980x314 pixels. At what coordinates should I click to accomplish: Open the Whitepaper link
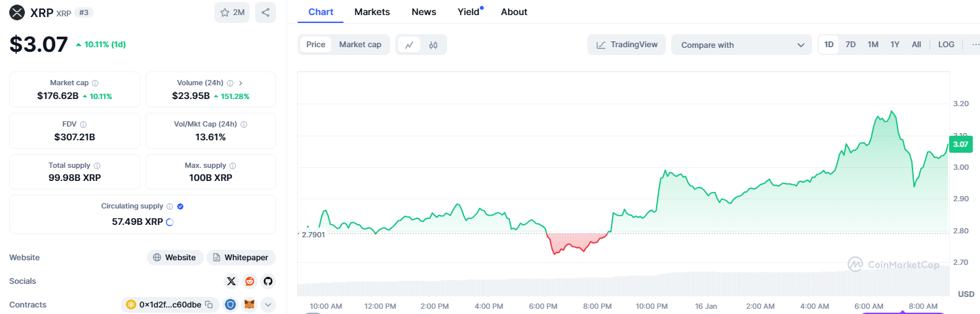(241, 258)
